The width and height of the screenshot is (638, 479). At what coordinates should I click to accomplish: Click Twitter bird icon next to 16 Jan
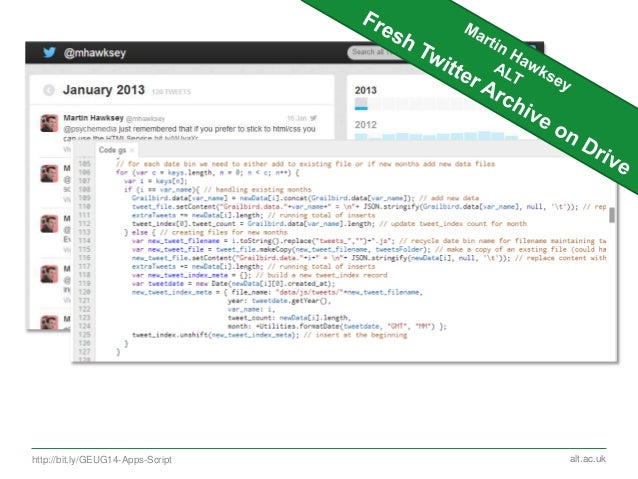coord(313,118)
